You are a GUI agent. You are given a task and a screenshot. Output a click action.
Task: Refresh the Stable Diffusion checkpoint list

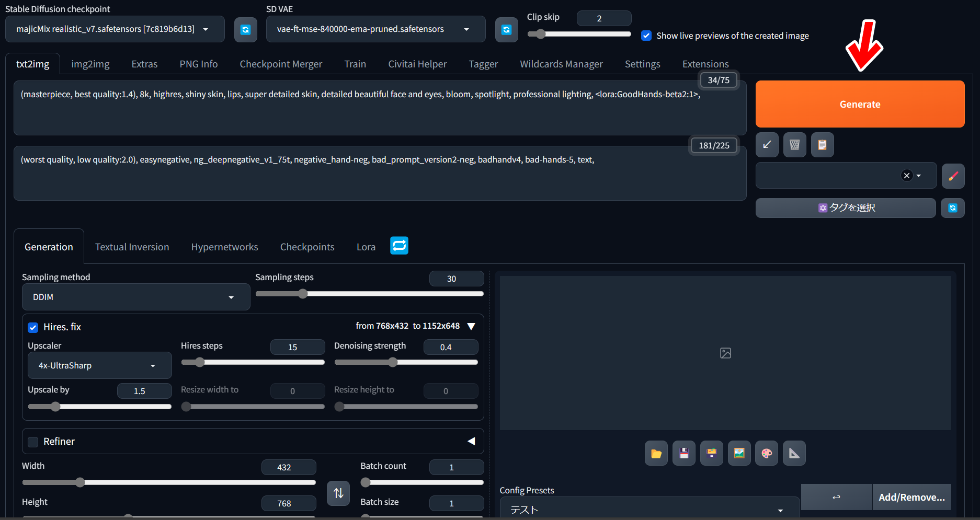245,29
